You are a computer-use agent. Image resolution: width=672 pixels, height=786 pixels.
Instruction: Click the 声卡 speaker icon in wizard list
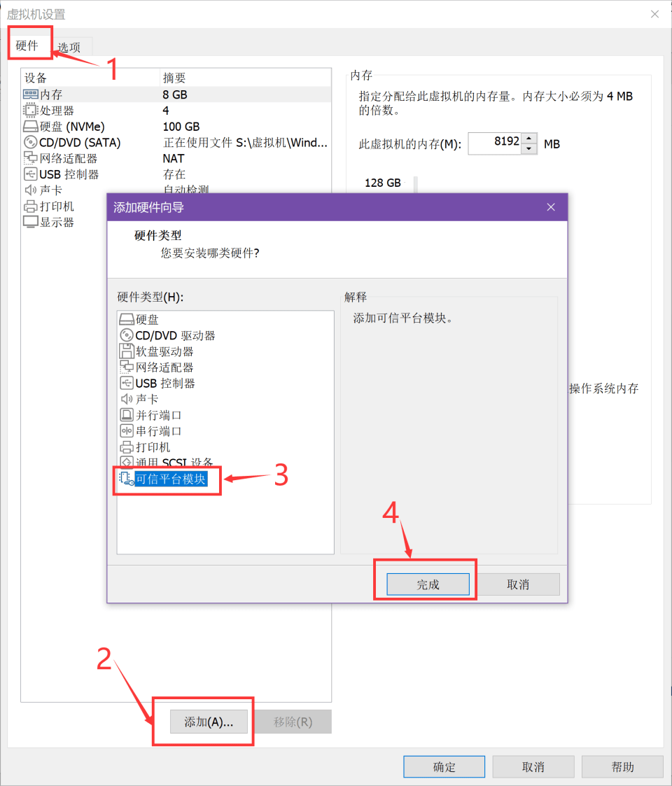(x=127, y=399)
